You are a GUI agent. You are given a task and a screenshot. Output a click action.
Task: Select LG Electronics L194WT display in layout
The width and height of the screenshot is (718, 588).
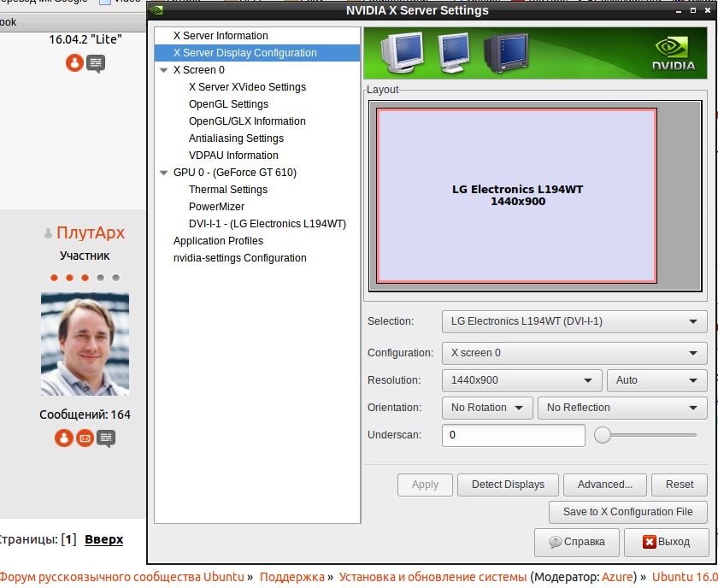517,196
